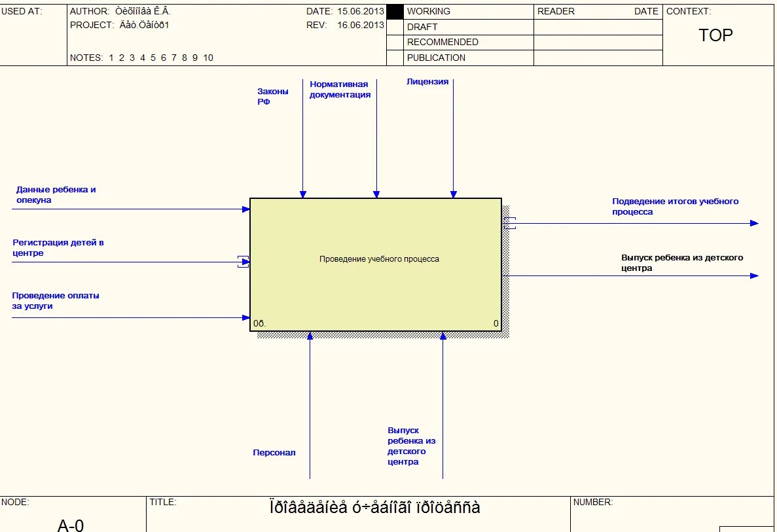Select the 'Нормативная документация' arrow label

tap(340, 90)
